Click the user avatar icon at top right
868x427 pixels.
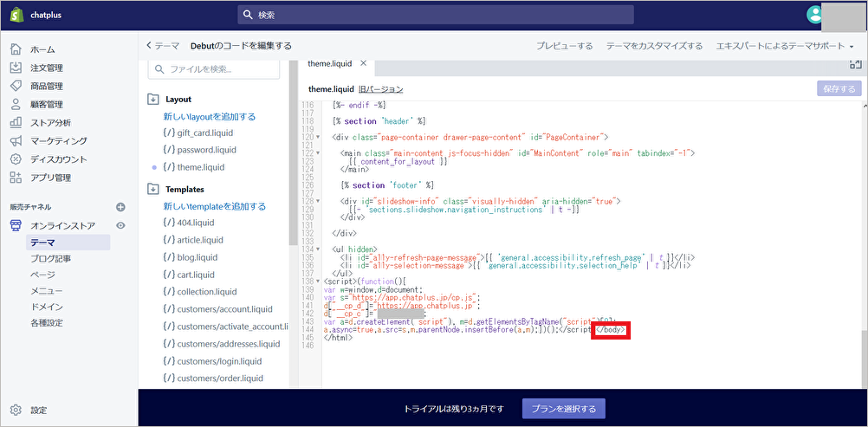click(x=815, y=15)
